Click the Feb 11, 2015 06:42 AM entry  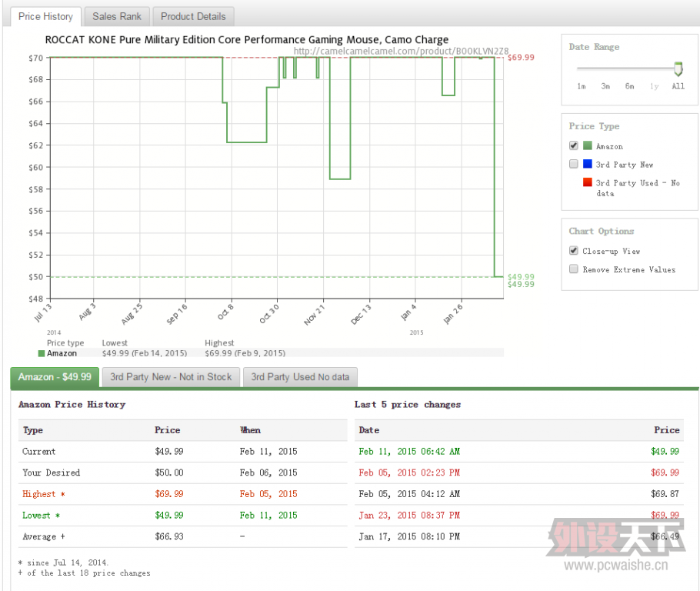click(x=409, y=451)
